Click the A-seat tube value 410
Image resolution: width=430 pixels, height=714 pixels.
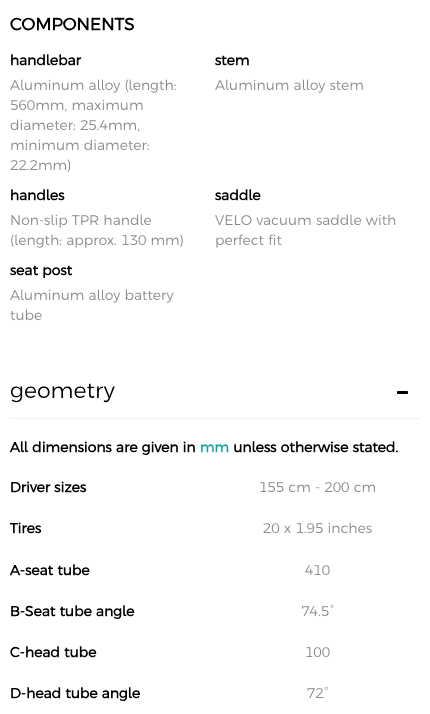coord(317,570)
